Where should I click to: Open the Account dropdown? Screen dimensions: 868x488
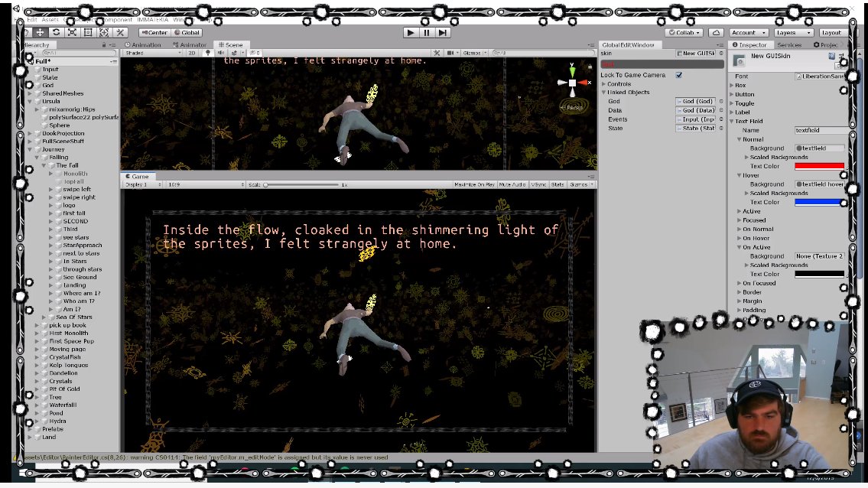(749, 33)
